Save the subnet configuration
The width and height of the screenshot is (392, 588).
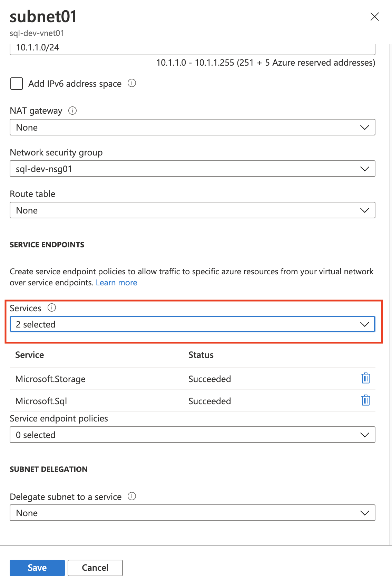(x=37, y=568)
